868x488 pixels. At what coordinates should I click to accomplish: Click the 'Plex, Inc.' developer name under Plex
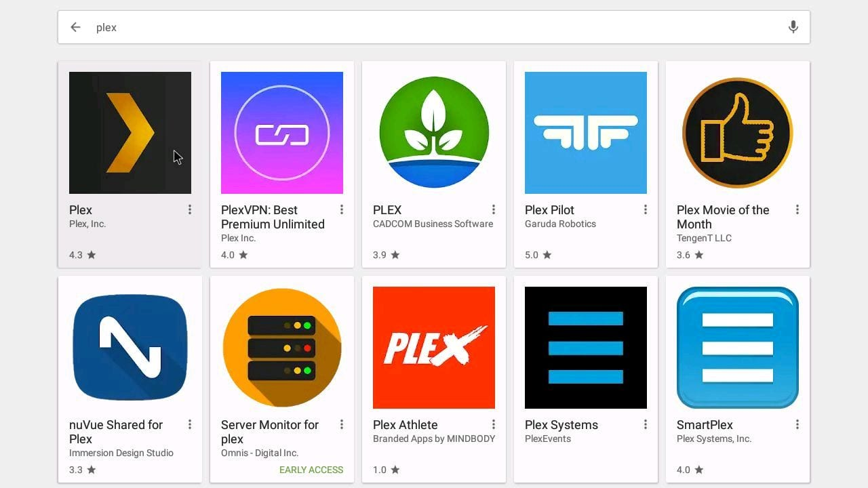[x=87, y=224]
